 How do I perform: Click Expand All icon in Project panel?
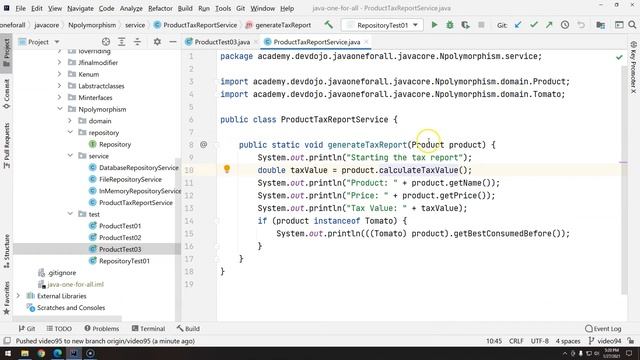click(122, 42)
